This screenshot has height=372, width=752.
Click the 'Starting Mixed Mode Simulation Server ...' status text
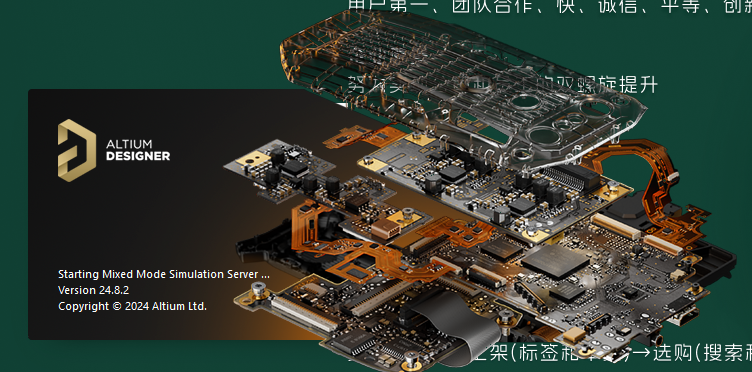pos(164,275)
